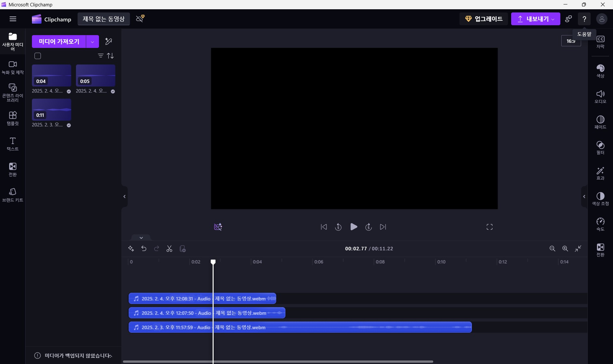Open the media sort arrows icon
Viewport: 613px width, 364px height.
pos(110,56)
